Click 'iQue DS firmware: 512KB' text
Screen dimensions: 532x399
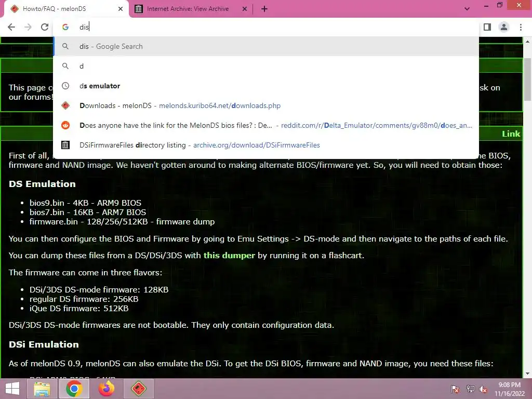click(x=79, y=309)
